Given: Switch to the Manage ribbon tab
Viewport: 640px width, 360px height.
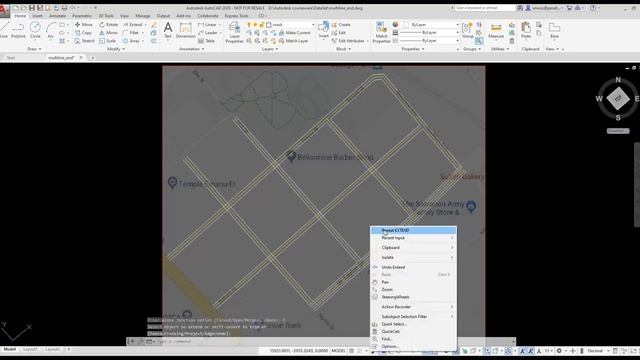Looking at the screenshot, I should pyautogui.click(x=143, y=16).
